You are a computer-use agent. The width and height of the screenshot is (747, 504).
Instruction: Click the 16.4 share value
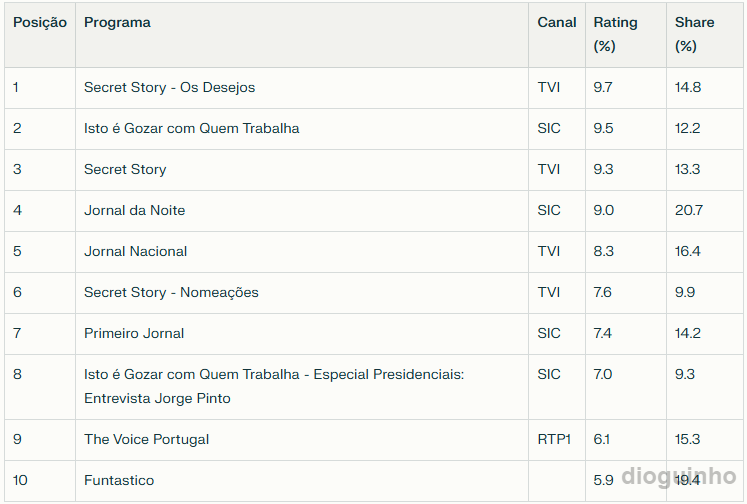(688, 251)
